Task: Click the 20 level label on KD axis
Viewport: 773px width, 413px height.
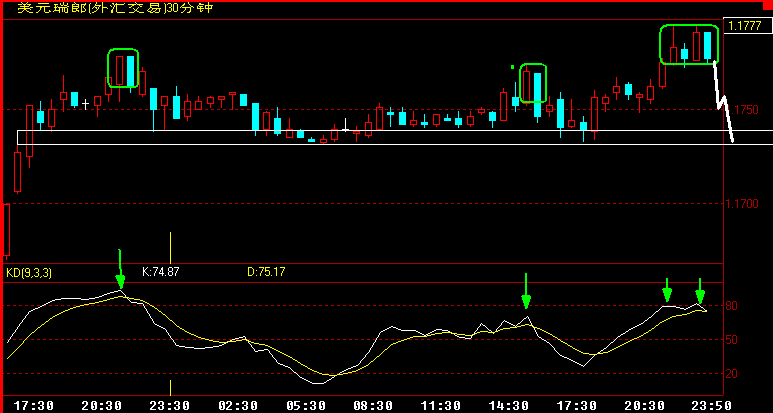Action: [732, 374]
